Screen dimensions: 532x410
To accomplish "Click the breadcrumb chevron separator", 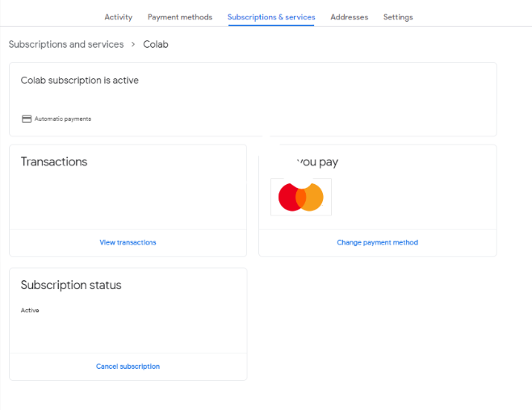I will click(x=133, y=44).
